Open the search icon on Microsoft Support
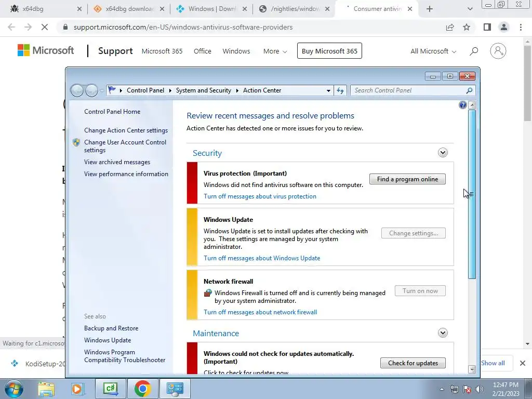 [x=474, y=51]
